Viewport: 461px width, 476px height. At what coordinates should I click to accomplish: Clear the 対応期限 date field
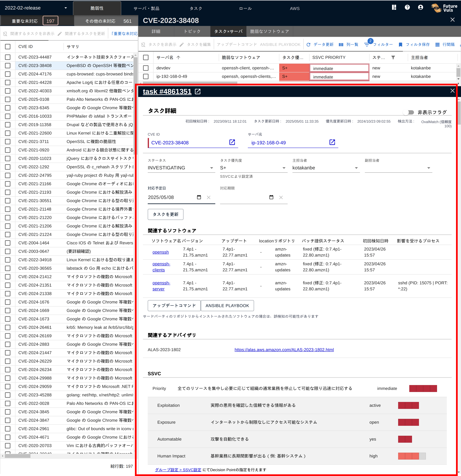281,197
